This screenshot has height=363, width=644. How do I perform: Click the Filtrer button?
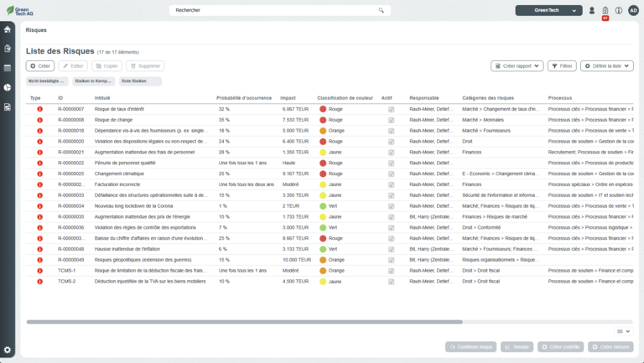coord(563,65)
